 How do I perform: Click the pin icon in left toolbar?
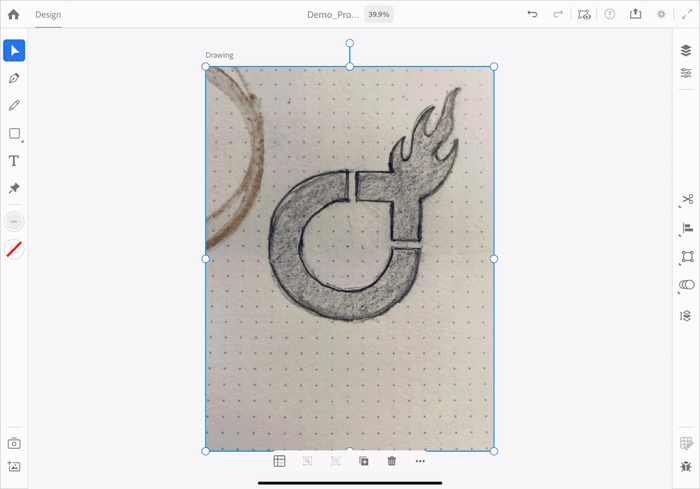point(14,188)
